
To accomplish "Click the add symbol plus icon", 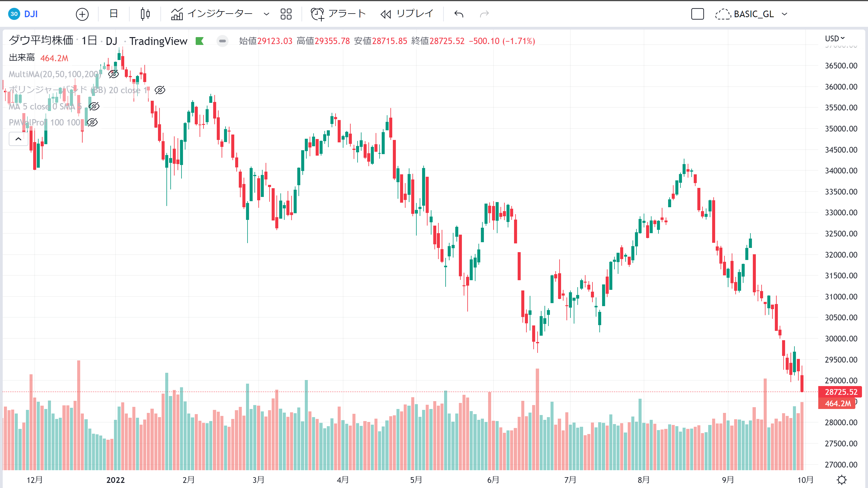I will pyautogui.click(x=82, y=14).
